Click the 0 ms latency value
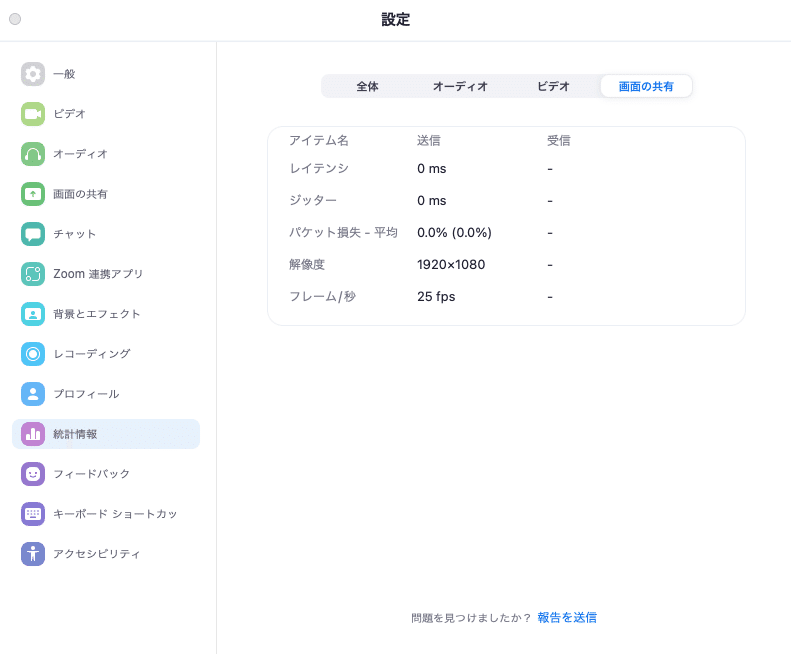791x654 pixels. pyautogui.click(x=431, y=169)
